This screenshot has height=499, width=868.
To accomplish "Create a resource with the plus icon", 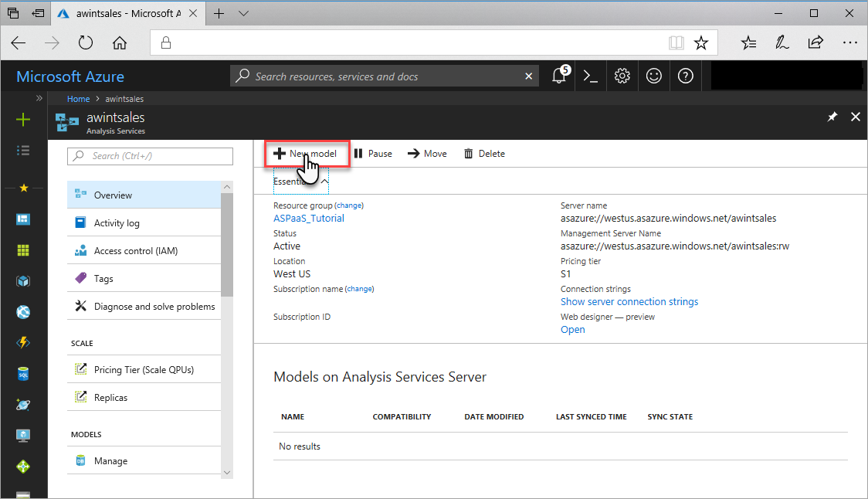I will (x=23, y=120).
